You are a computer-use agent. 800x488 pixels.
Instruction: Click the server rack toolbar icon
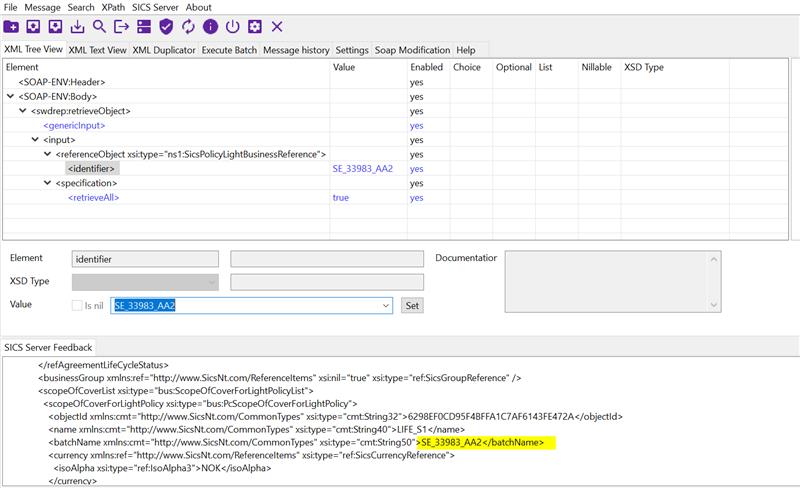(144, 26)
